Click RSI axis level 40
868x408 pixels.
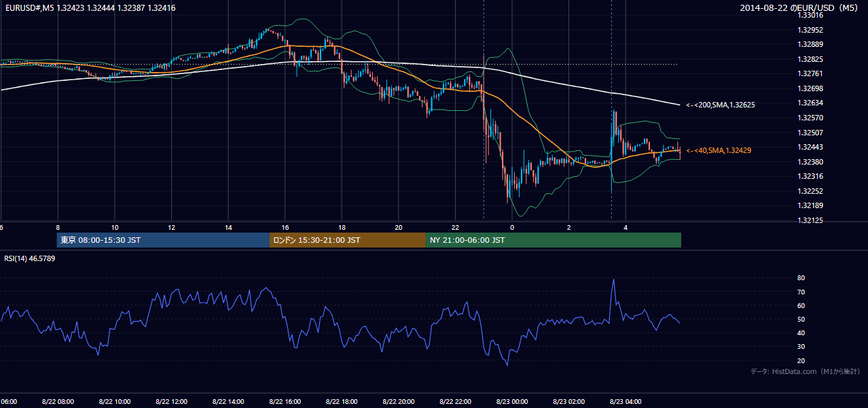(801, 333)
